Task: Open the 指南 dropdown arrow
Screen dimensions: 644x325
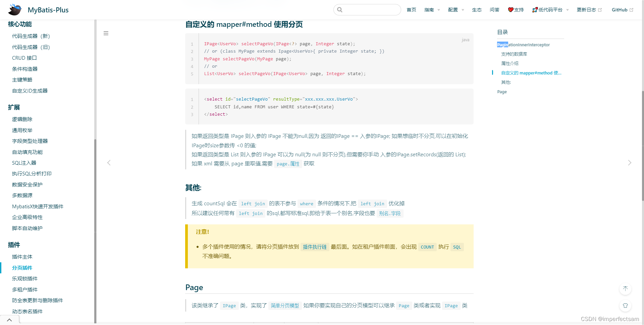Action: (x=438, y=10)
